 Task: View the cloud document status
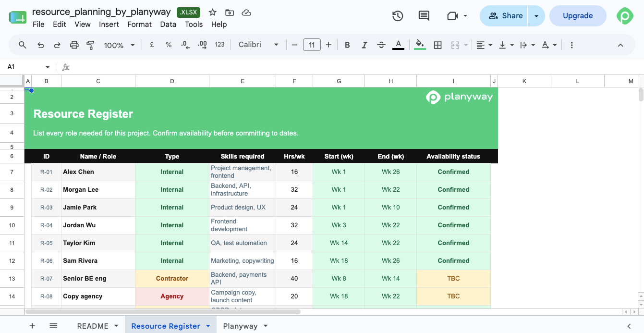click(x=246, y=12)
